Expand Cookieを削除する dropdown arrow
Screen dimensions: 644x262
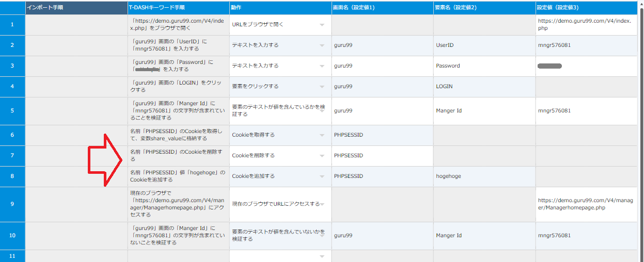[322, 156]
